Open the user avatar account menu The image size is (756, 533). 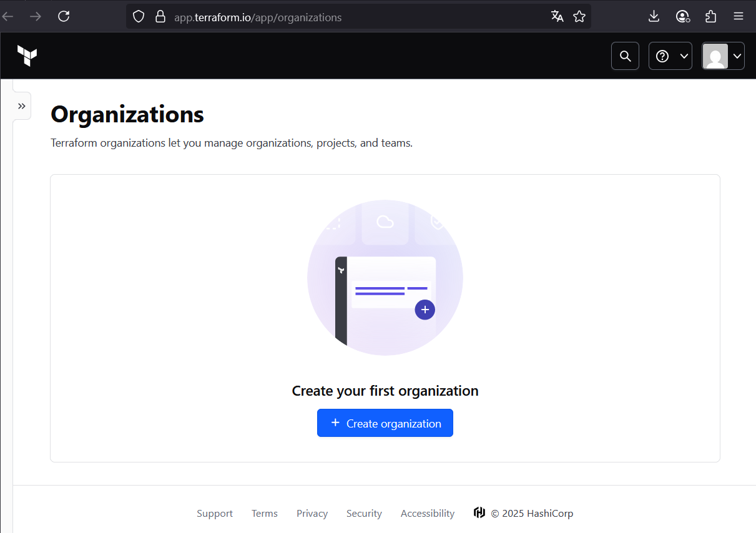[723, 56]
